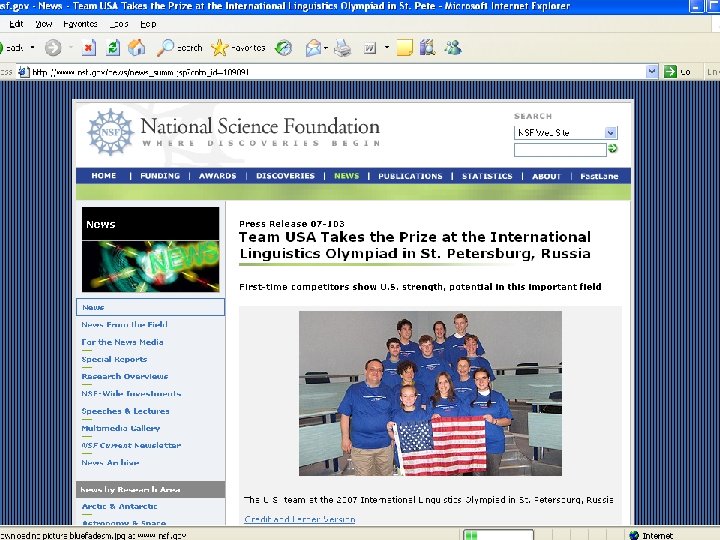
Task: Click the Internet zone globe icon
Action: point(634,535)
